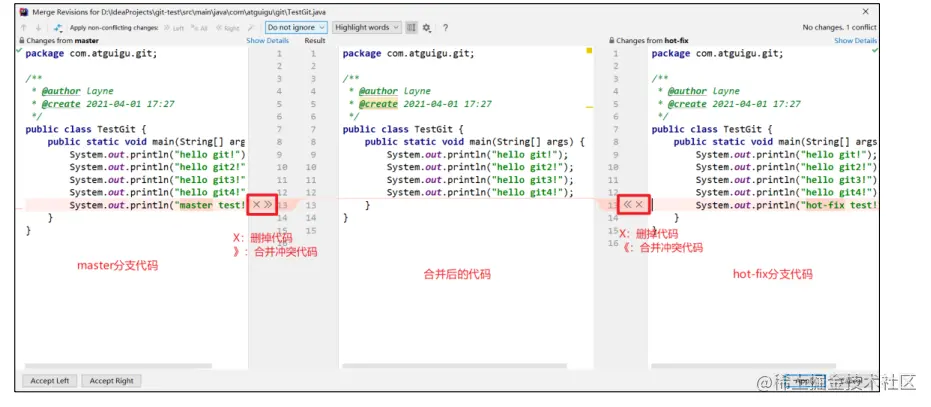Click 'package com.atguigu.git;' in Result pane
The image size is (931, 407).
(408, 53)
